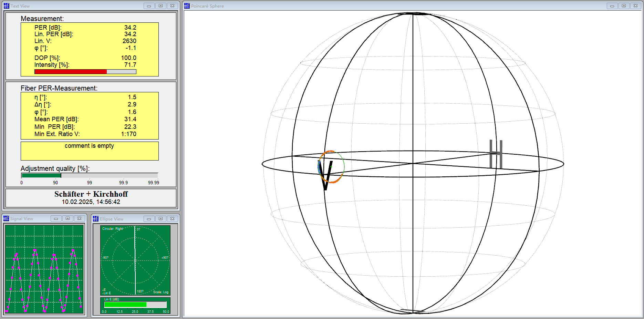Click the Poincaré Sphere window icon

[187, 6]
